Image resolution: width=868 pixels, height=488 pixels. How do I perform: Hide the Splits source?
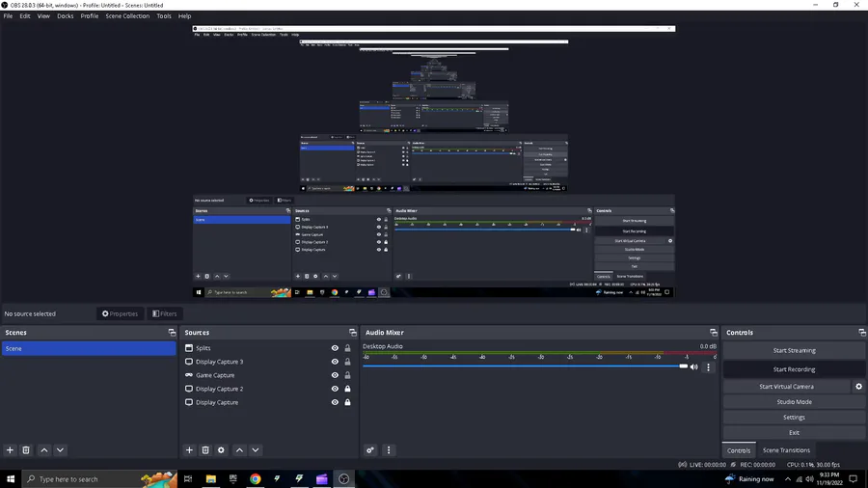(335, 348)
